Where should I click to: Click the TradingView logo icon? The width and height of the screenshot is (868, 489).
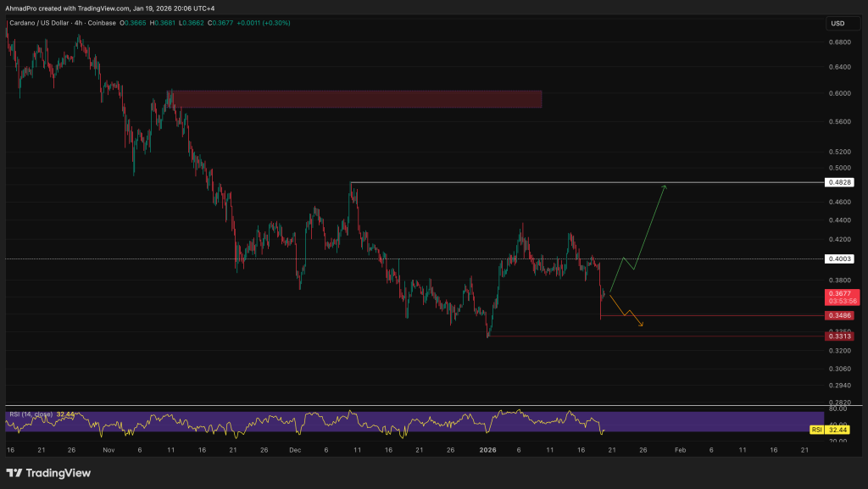(16, 472)
